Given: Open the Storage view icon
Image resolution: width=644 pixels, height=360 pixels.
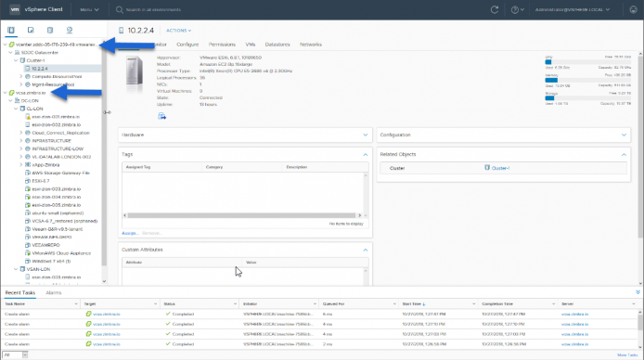Looking at the screenshot, I should pos(50,30).
